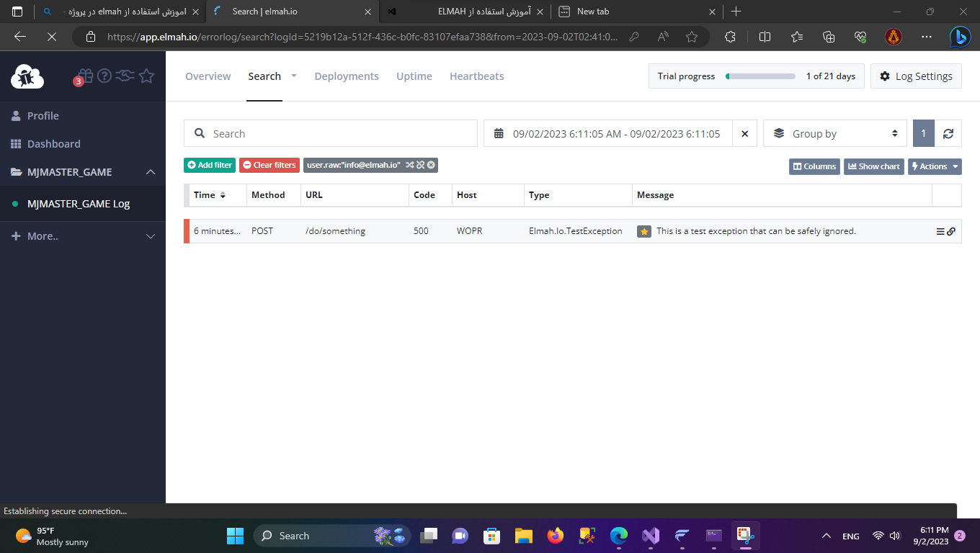Open the browser Favorites list icon
The width and height of the screenshot is (980, 553).
[797, 37]
